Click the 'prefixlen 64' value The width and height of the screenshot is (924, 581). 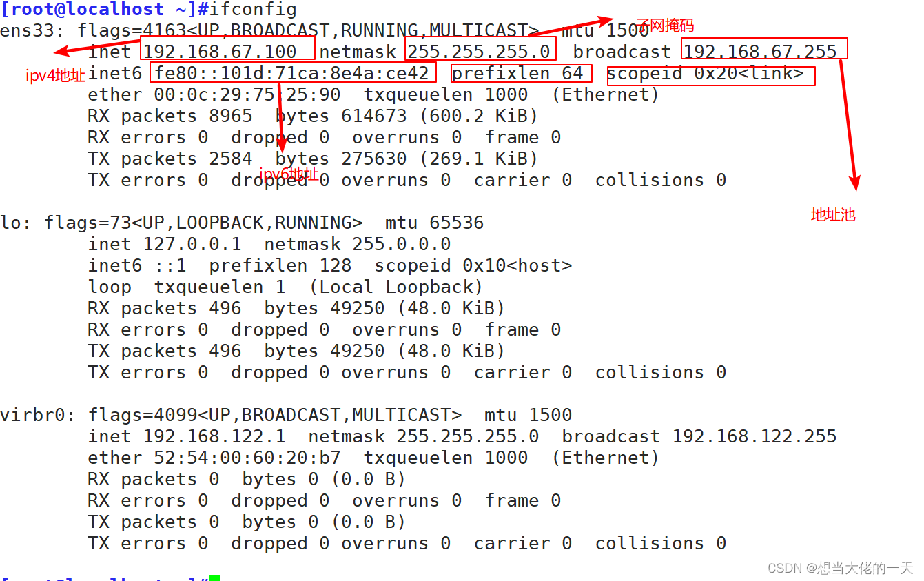(x=517, y=73)
